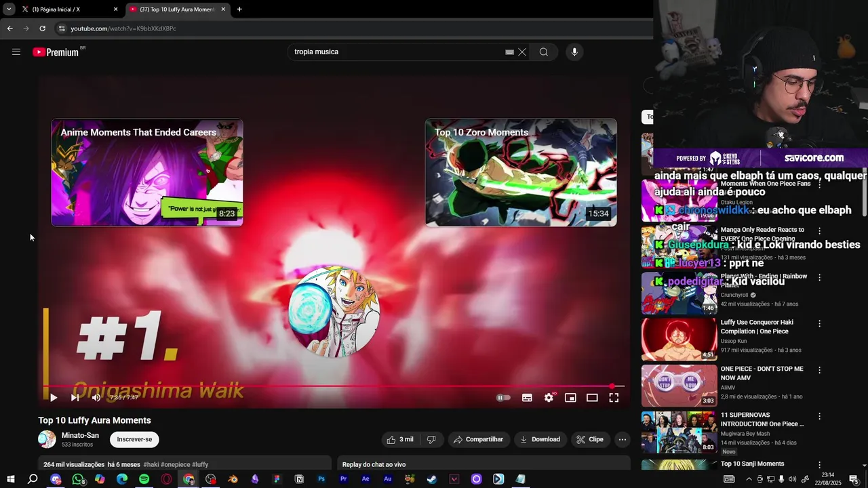The image size is (868, 488).
Task: Download the video
Action: pos(540,439)
